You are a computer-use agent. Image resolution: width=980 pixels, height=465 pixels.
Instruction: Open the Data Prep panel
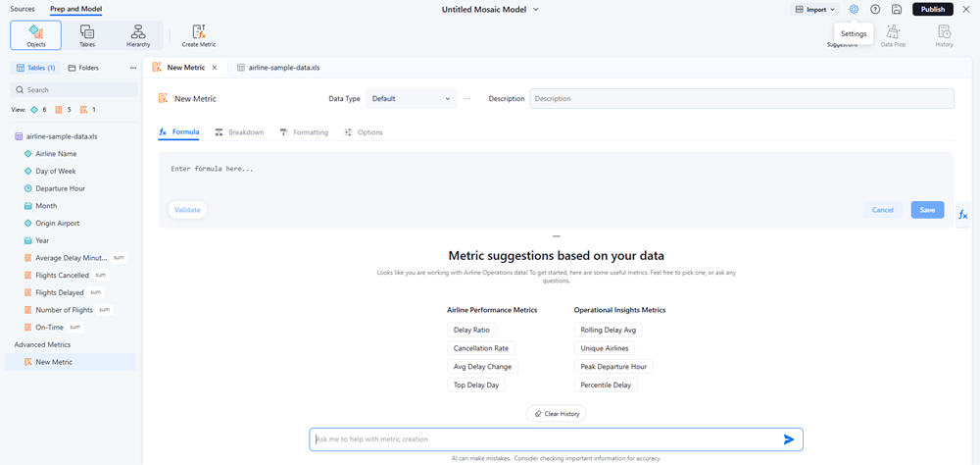point(893,36)
